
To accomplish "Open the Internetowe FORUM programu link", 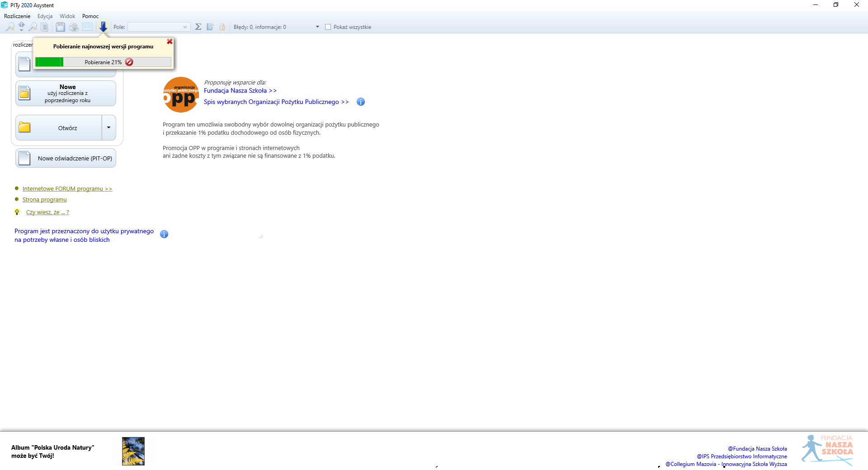I will 67,189.
